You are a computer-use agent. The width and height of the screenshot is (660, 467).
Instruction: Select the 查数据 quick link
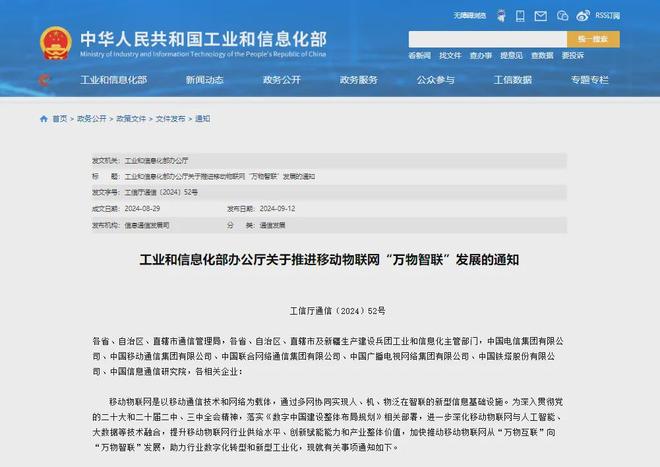542,56
